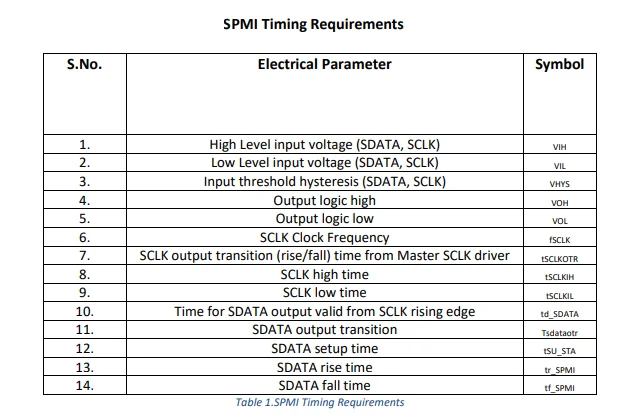This screenshot has height=418, width=642.
Task: Click the Tsdataotr symbol cell
Action: [x=560, y=331]
